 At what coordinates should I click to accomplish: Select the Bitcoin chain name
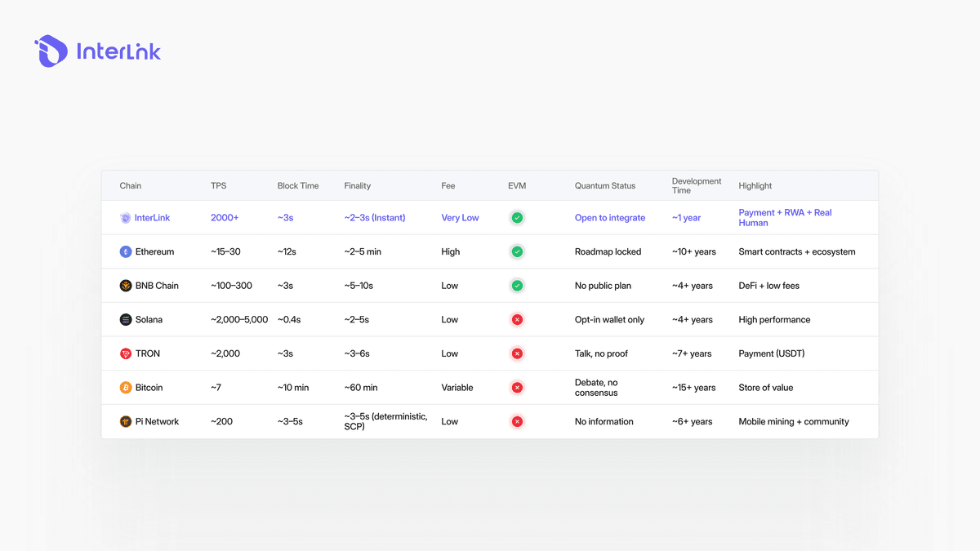pos(149,388)
